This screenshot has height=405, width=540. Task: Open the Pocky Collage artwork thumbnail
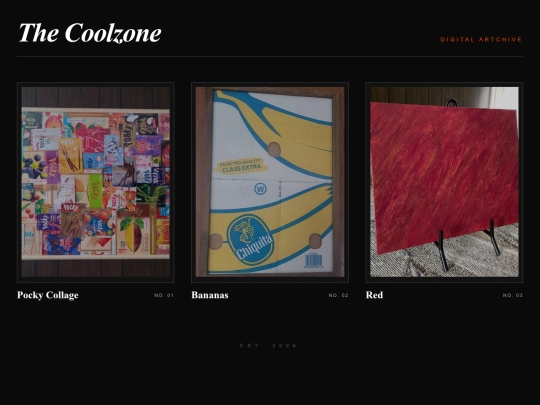tap(96, 182)
